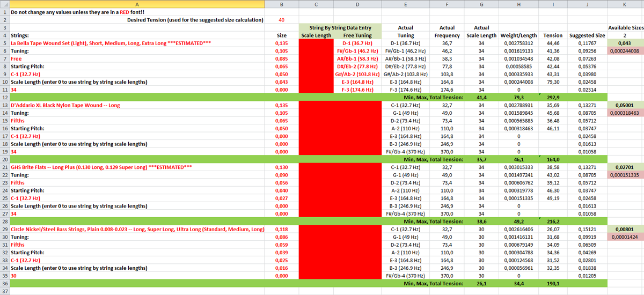
Task: Select total tension value 292,9
Action: (x=553, y=98)
